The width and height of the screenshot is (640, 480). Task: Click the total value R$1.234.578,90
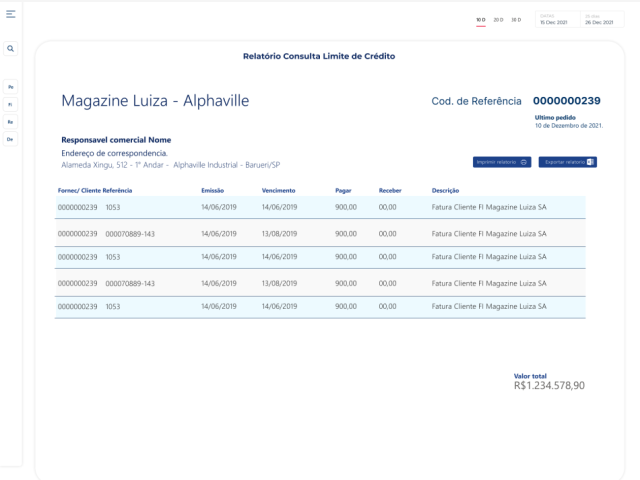coord(549,386)
